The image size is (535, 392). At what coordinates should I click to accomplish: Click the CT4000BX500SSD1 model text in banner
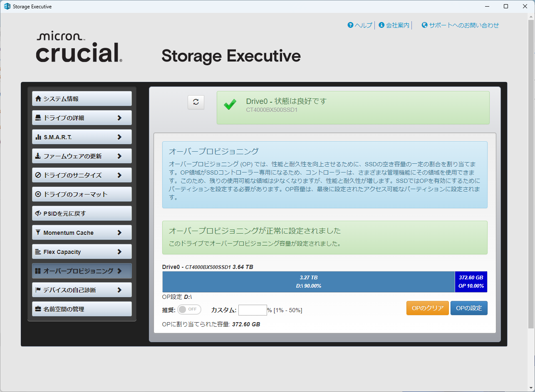[x=272, y=110]
